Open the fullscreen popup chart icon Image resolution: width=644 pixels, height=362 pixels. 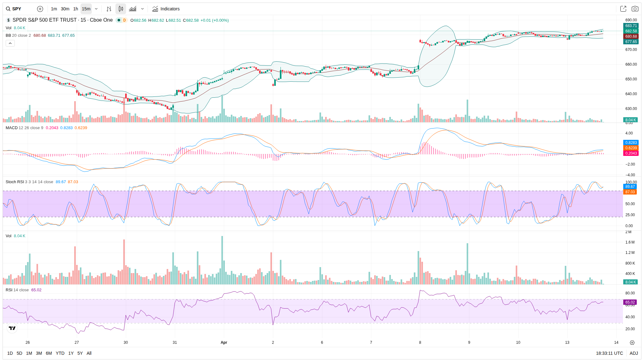pos(623,9)
